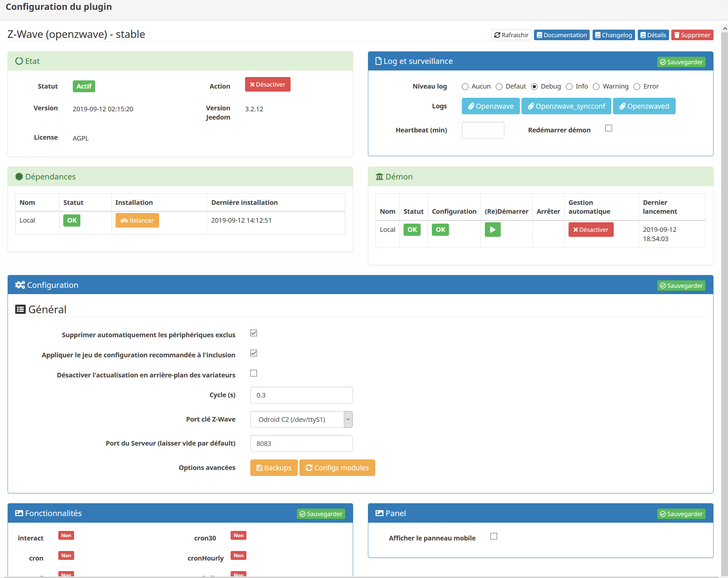
Task: Toggle automatic removal of excluded devices
Action: [x=254, y=333]
